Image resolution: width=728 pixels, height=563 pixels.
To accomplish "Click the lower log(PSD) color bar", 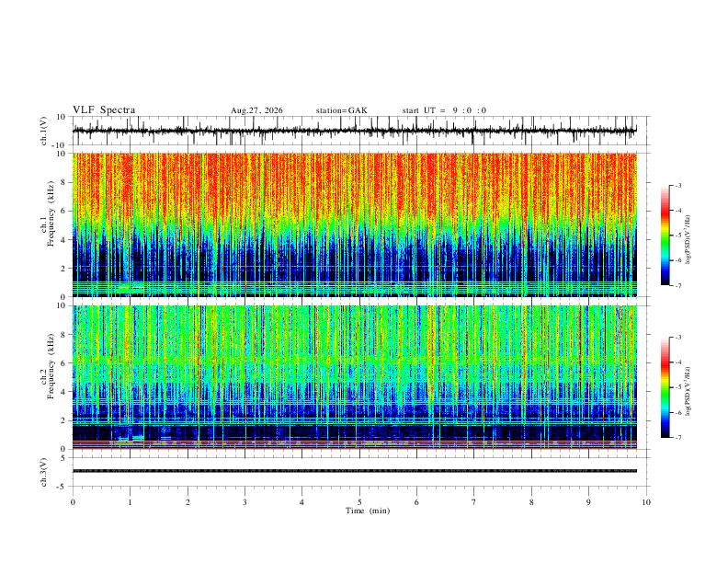I will (x=665, y=387).
